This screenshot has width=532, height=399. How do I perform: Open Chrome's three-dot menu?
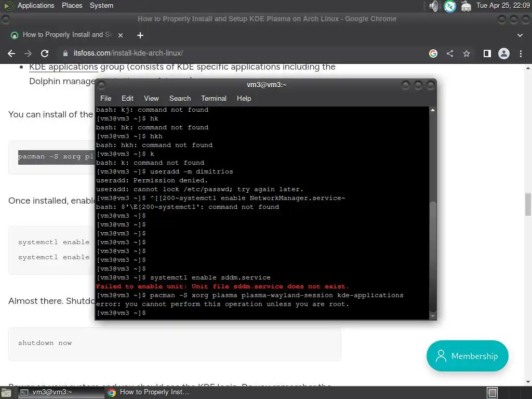[x=521, y=54]
